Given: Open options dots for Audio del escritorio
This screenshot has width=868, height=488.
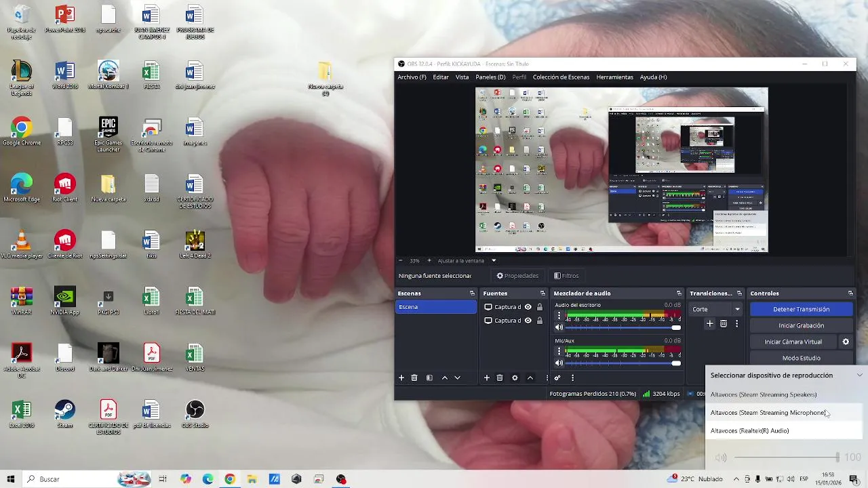Looking at the screenshot, I should point(559,315).
